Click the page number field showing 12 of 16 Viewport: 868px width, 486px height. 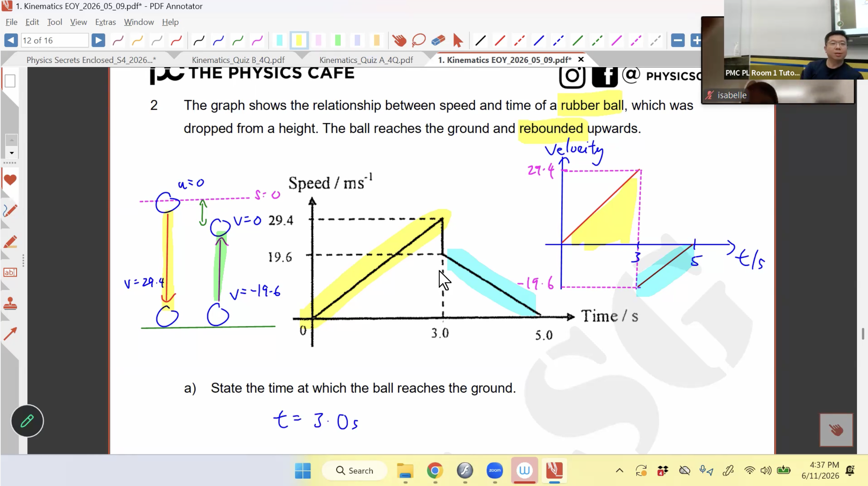click(55, 40)
